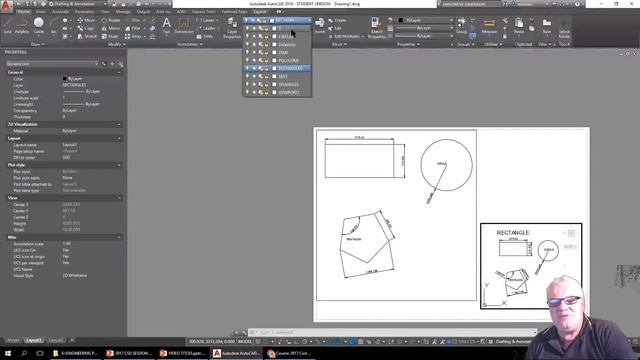The width and height of the screenshot is (640, 360).
Task: Toggle freeze sun icon for TRIANGLES layer
Action: pyautogui.click(x=254, y=84)
